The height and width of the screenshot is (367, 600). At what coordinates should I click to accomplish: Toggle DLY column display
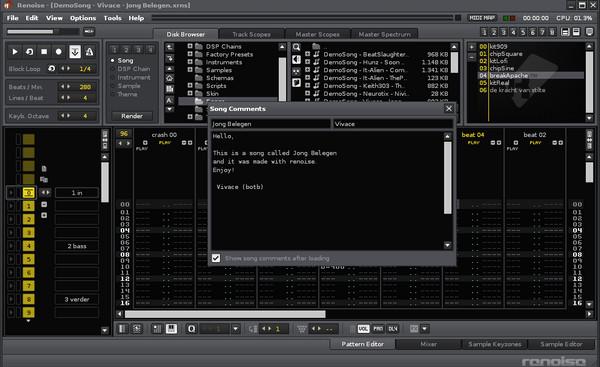[393, 329]
